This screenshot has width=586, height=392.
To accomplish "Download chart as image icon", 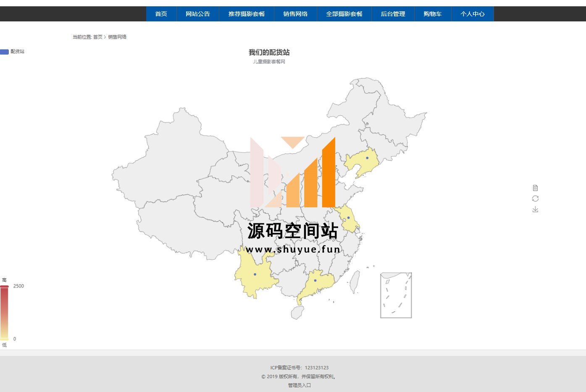I will 535,209.
